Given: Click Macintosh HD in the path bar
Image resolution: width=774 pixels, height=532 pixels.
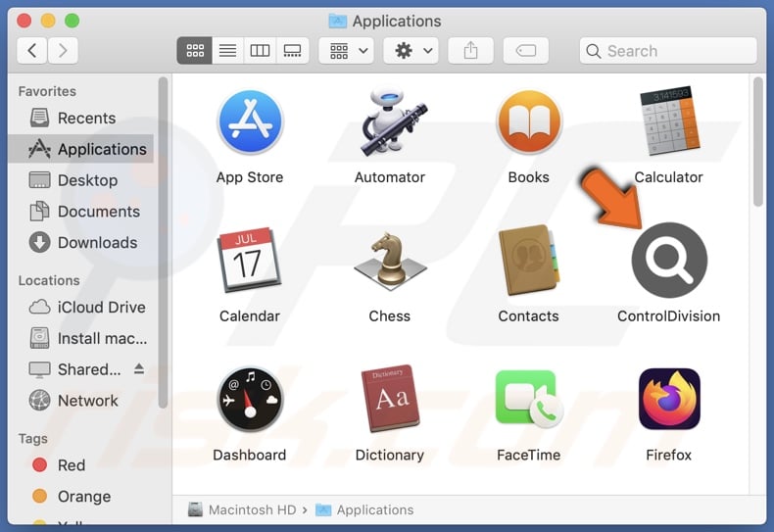Looking at the screenshot, I should [242, 509].
